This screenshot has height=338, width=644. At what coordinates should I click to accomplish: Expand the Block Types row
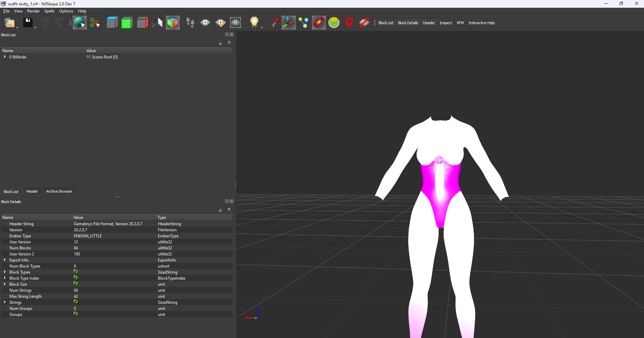coord(5,272)
